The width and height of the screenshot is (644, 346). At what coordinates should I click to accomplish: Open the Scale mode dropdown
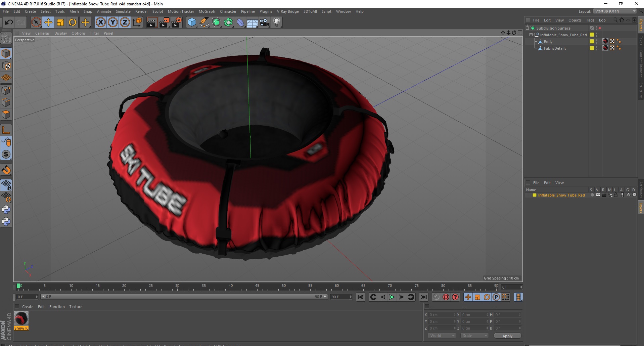coord(474,336)
